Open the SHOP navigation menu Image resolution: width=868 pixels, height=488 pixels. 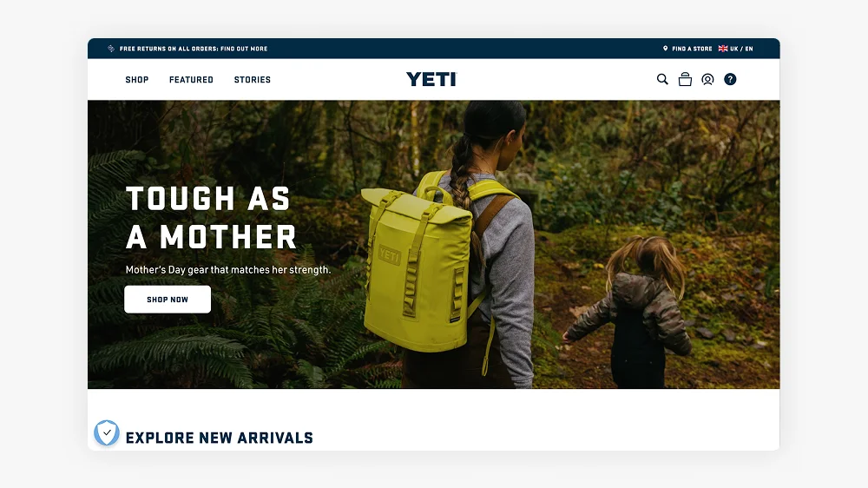point(137,80)
